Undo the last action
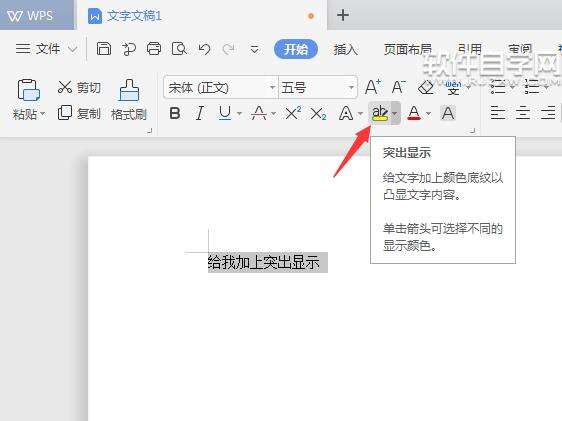The image size is (562, 421). point(204,49)
